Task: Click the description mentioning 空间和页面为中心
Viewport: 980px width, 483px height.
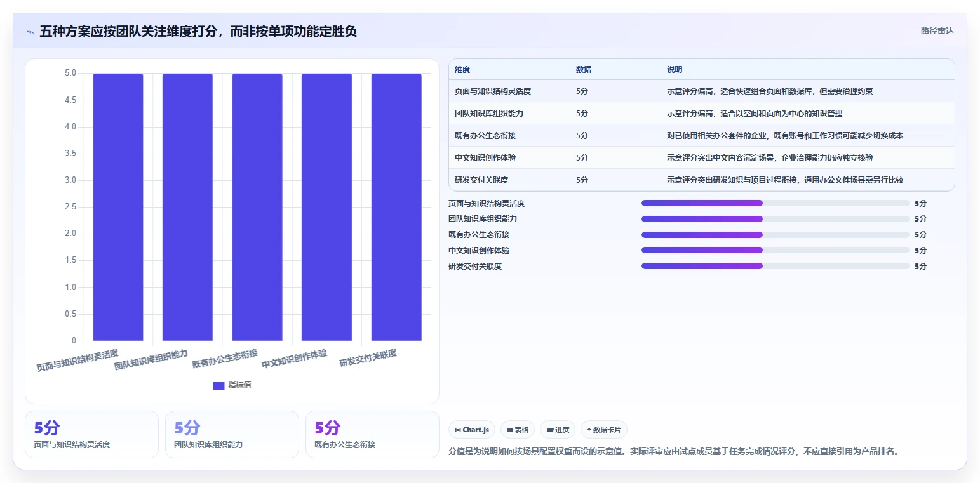Action: tap(755, 114)
